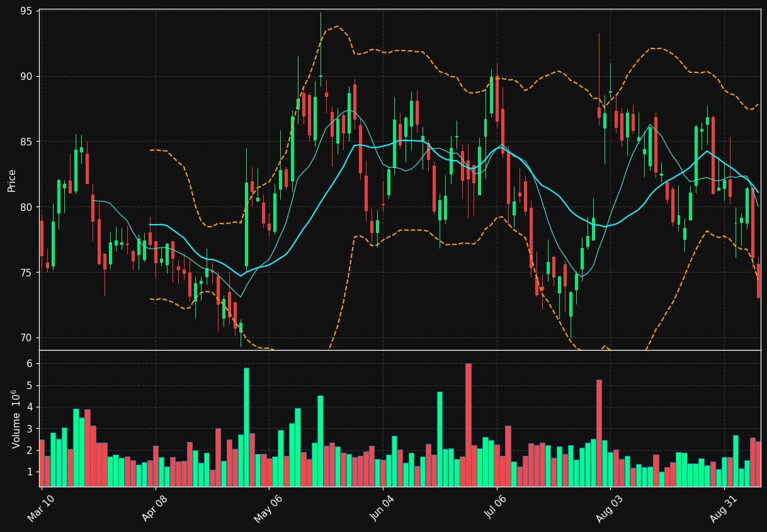Click the 'Mar 10' date axis label
Screen dimensions: 767x532
point(40,509)
